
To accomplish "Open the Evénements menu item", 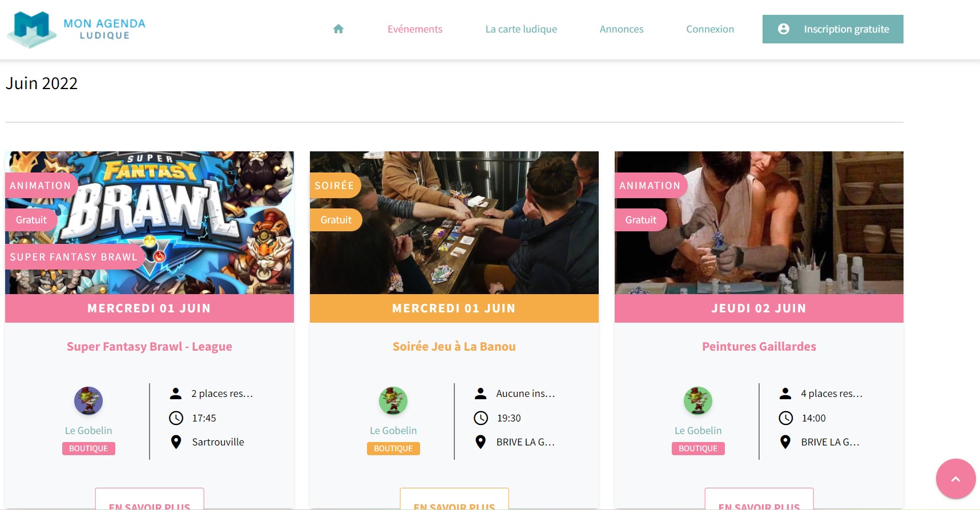I will tap(415, 29).
